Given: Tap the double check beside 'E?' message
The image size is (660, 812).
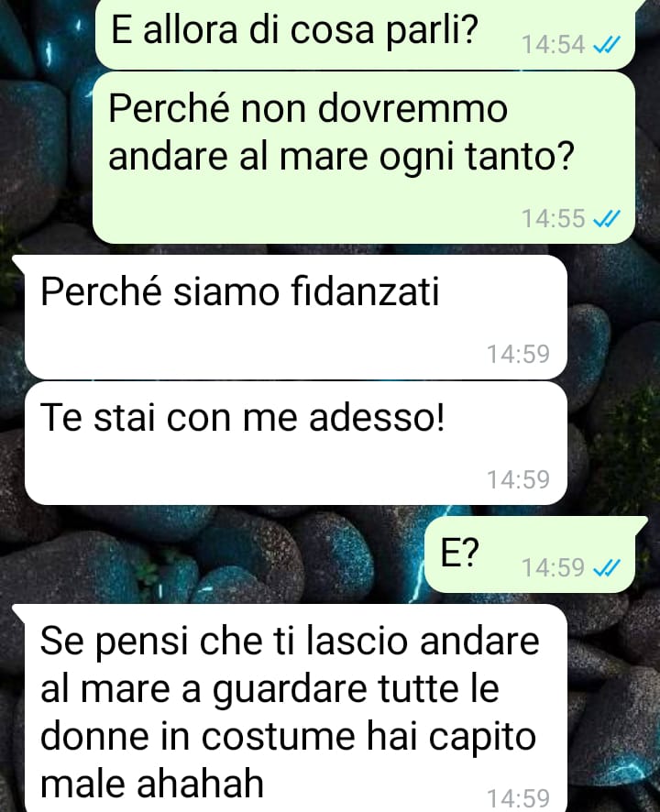Looking at the screenshot, I should 606,568.
